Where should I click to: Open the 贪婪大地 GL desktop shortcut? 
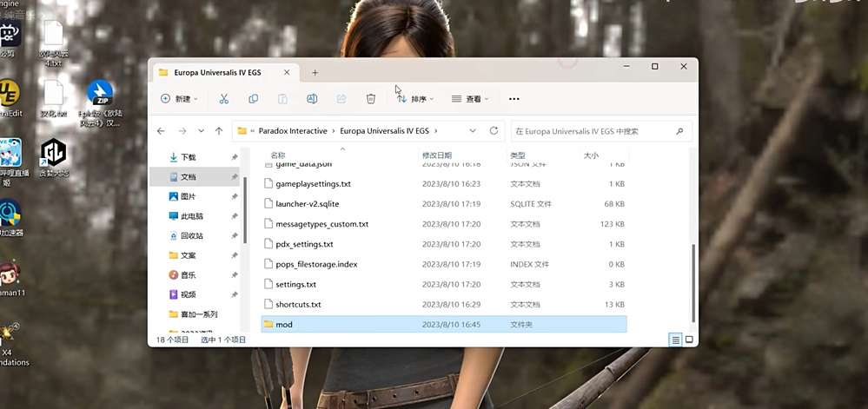53,158
